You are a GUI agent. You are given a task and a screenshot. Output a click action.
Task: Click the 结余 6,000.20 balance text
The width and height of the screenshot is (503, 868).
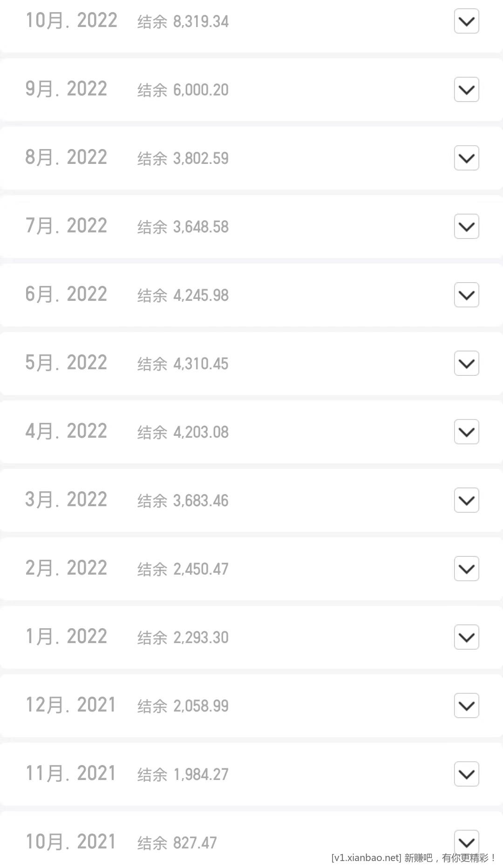tap(183, 90)
